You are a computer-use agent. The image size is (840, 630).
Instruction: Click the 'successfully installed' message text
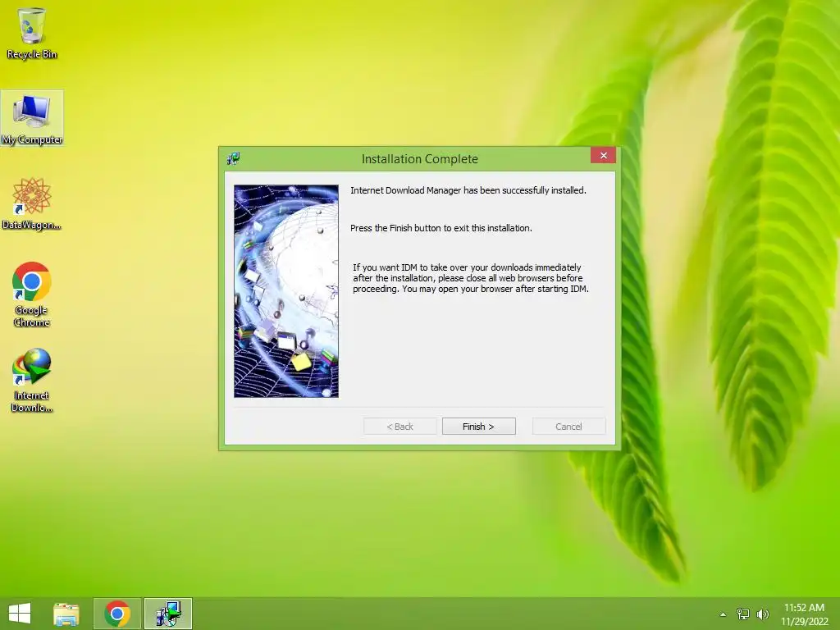click(468, 190)
